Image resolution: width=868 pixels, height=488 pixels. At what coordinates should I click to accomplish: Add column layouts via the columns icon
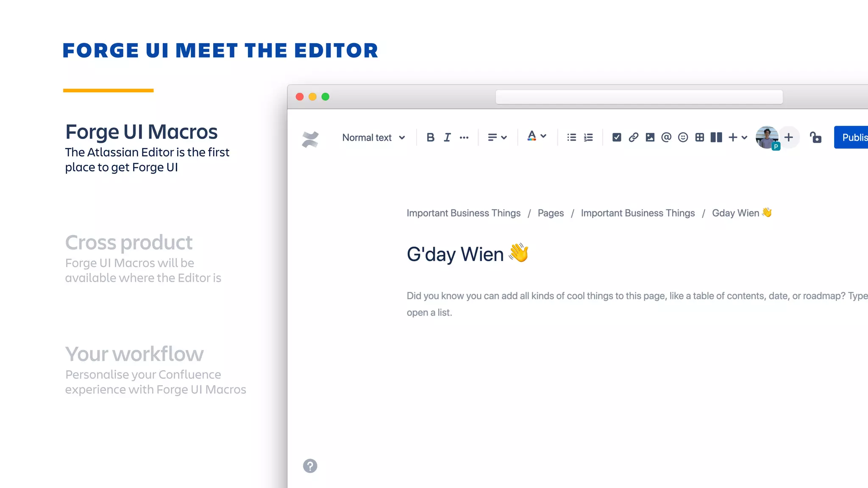click(x=716, y=137)
